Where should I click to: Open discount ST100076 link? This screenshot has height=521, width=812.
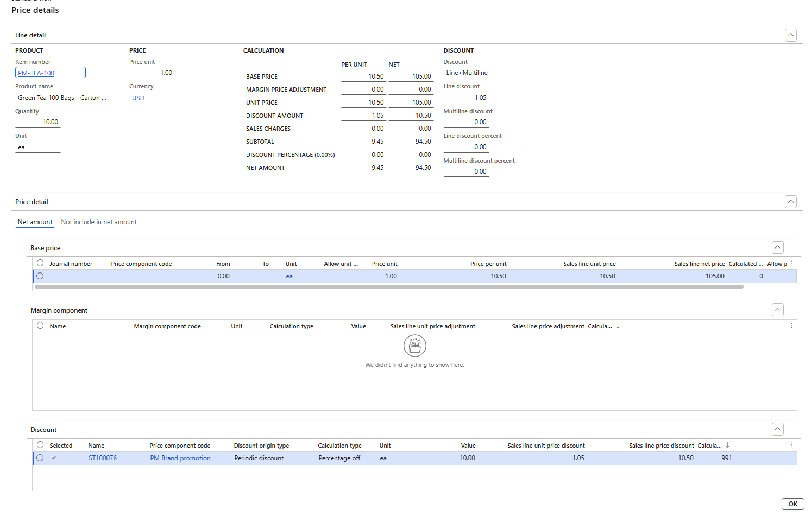[103, 458]
